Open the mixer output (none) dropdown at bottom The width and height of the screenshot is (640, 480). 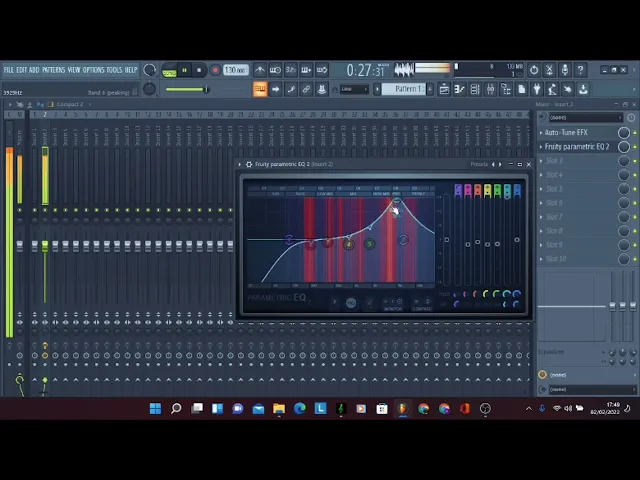(x=592, y=389)
